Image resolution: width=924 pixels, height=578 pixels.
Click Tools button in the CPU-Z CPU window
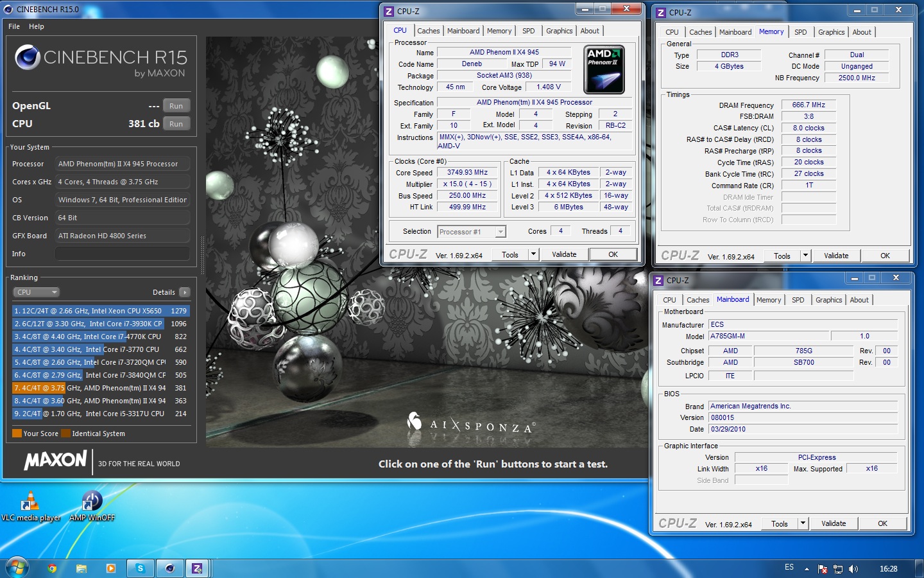tap(510, 255)
